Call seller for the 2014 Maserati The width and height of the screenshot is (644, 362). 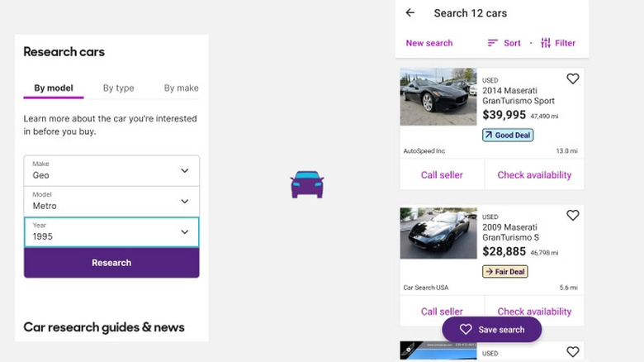tap(442, 175)
